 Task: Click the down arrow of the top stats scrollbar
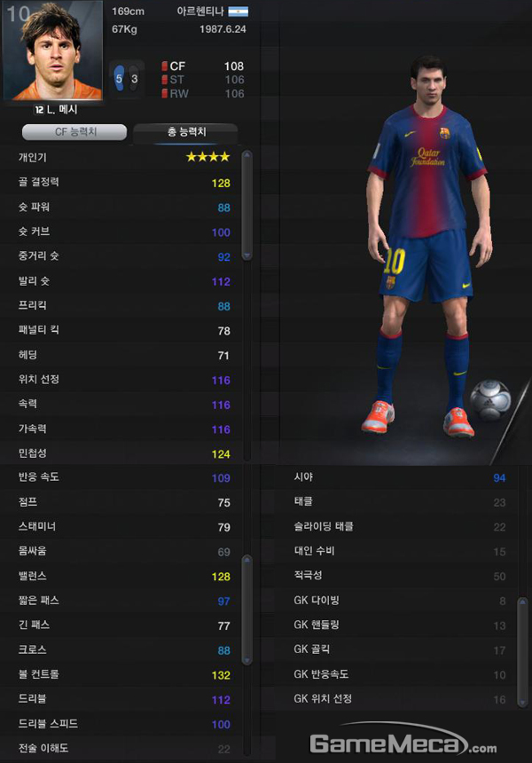[x=246, y=256]
